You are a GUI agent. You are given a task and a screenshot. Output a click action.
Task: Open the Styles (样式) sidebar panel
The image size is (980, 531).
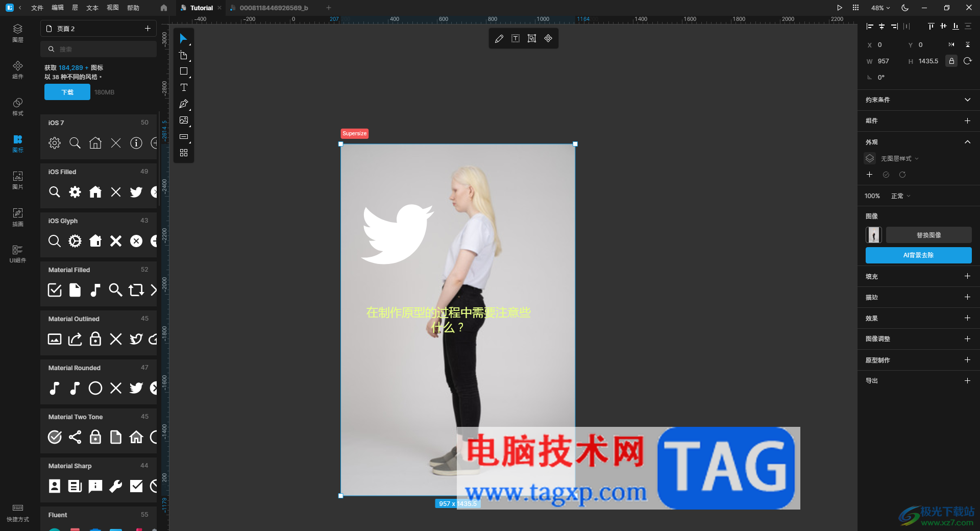tap(18, 107)
